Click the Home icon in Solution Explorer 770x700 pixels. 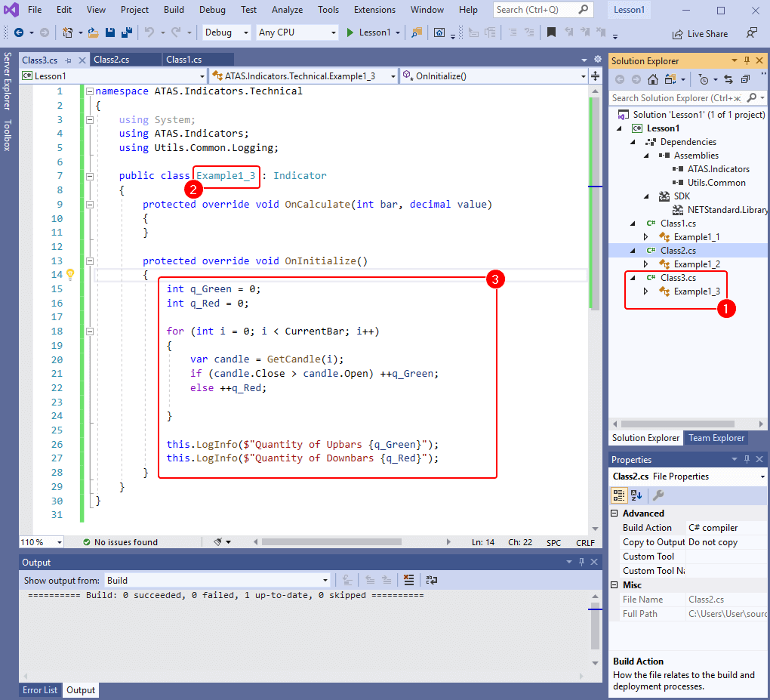(653, 79)
